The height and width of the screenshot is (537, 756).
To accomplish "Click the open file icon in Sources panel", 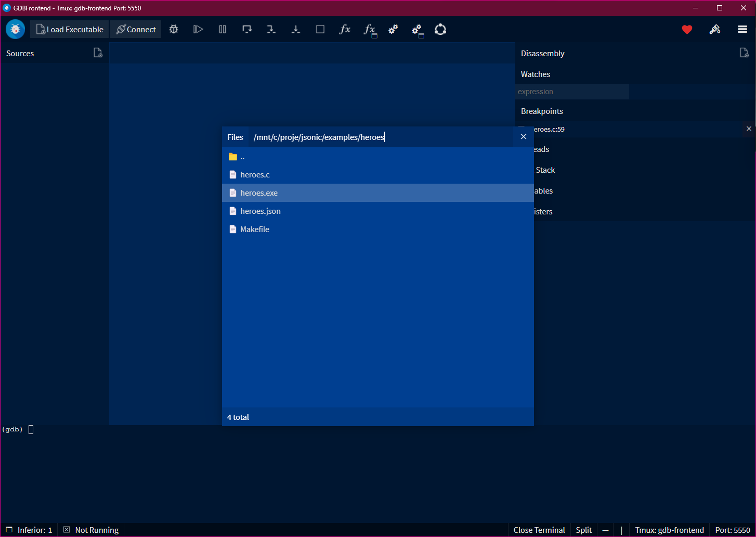I will coord(98,53).
